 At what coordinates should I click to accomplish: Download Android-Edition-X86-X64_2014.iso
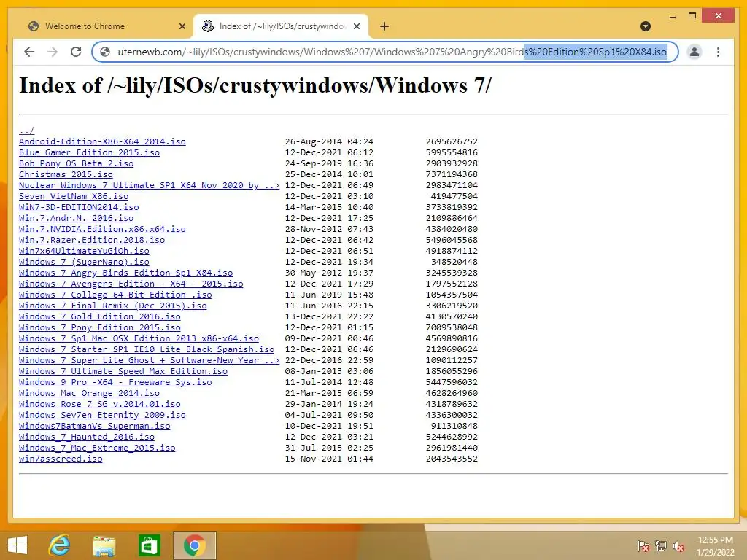[x=102, y=141]
